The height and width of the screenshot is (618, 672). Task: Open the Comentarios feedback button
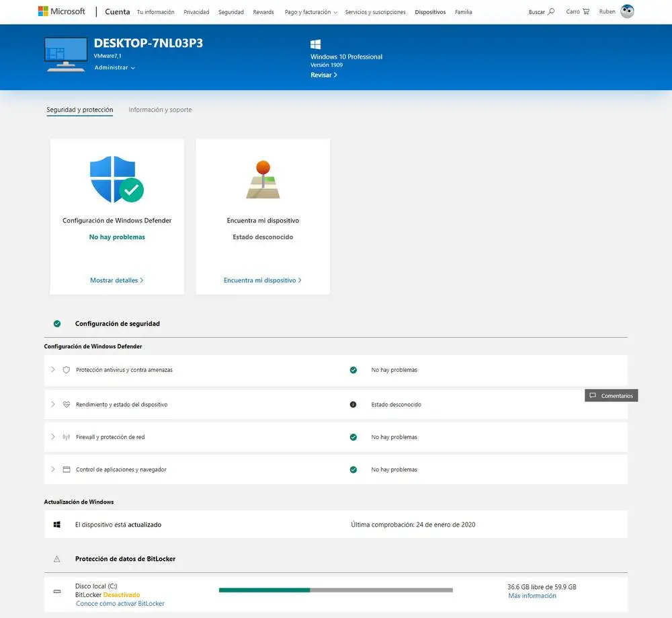[611, 395]
